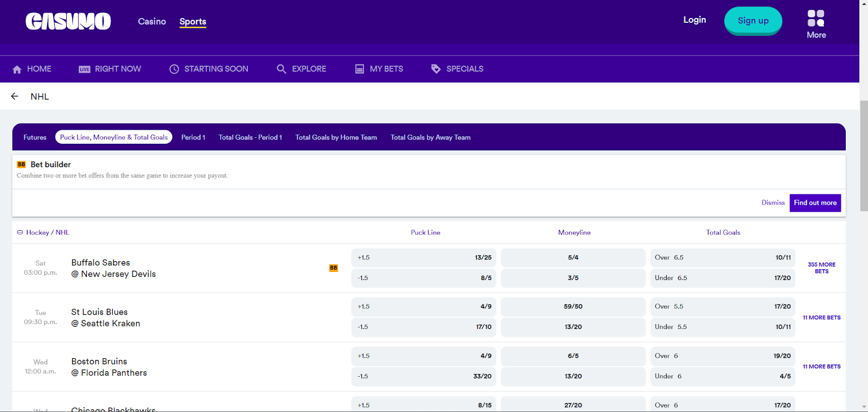
Task: Click the page vertical scrollbar
Action: pos(864,155)
